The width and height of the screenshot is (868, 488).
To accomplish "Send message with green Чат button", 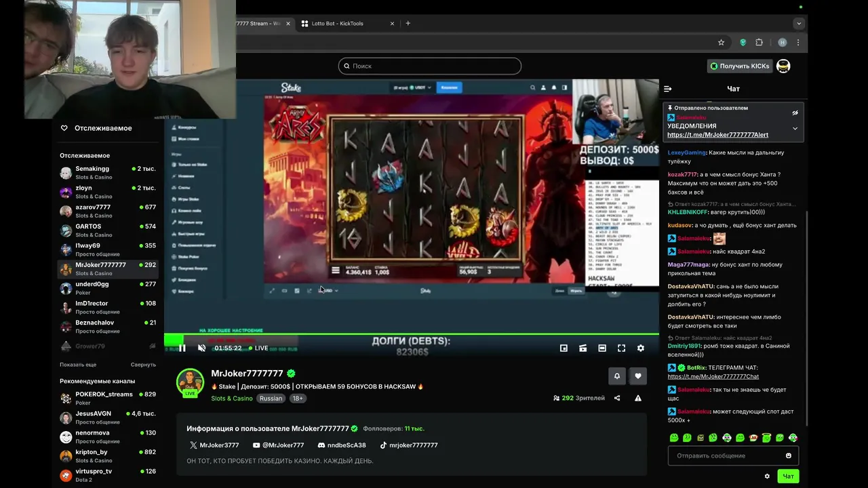I will tap(788, 476).
